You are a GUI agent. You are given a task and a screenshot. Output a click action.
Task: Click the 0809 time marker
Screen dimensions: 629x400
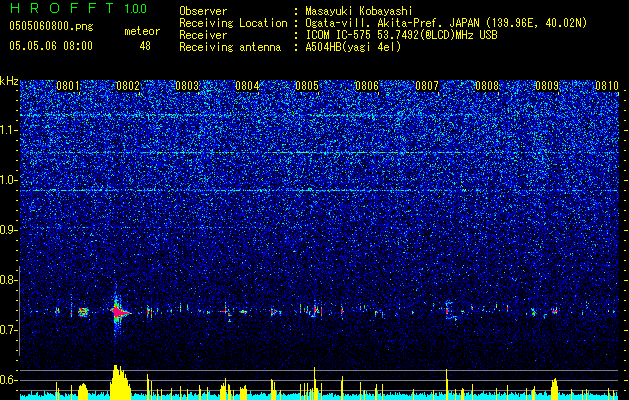click(x=547, y=86)
